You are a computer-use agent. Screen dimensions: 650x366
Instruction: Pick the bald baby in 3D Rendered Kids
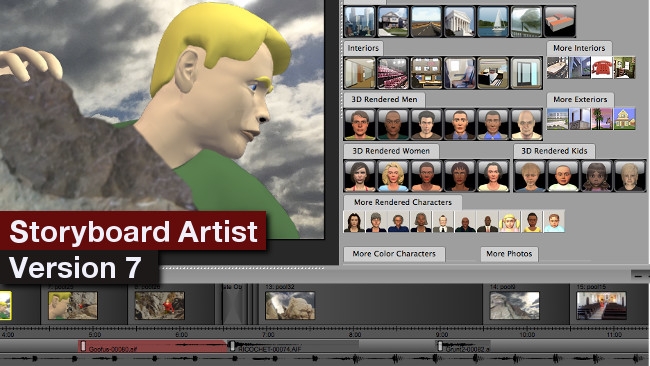563,176
